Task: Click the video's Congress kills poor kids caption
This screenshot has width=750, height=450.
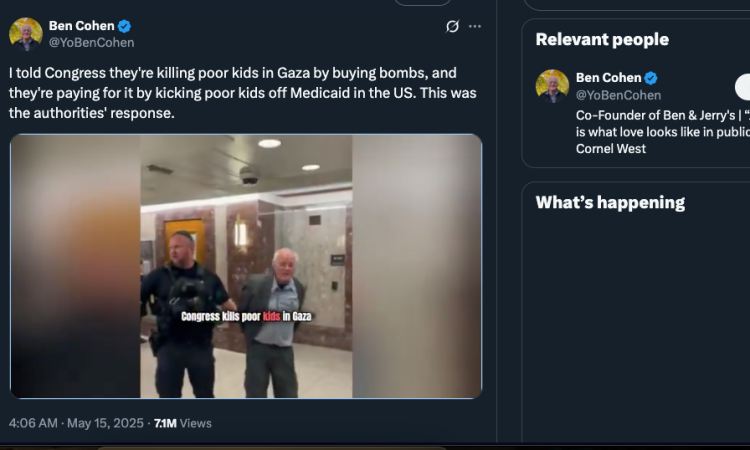Action: (x=246, y=316)
